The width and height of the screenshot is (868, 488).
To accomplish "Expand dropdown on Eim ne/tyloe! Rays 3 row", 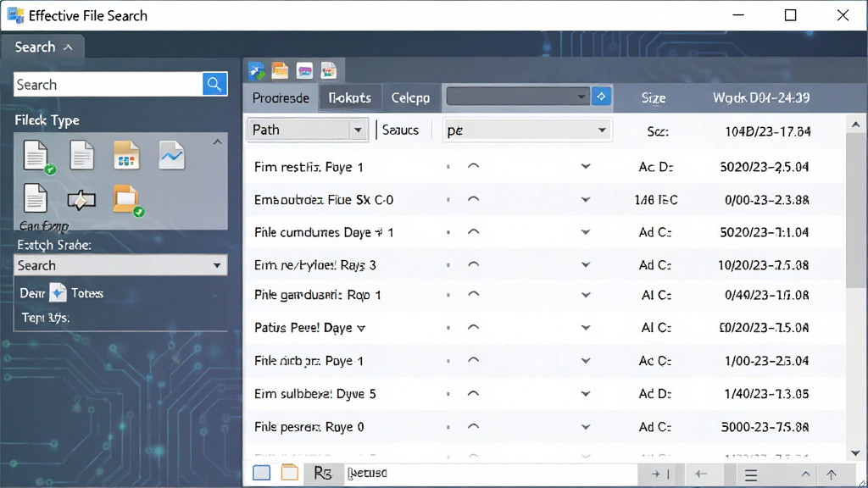I will click(x=585, y=265).
